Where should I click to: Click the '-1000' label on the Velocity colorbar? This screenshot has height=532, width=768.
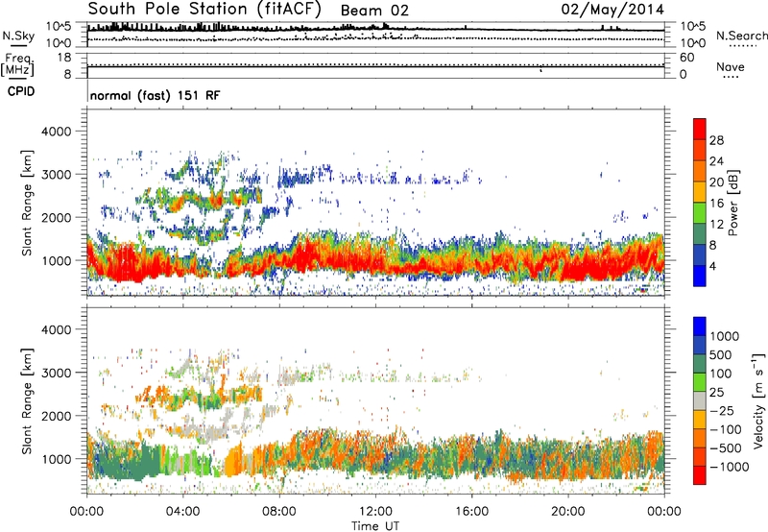coord(730,467)
